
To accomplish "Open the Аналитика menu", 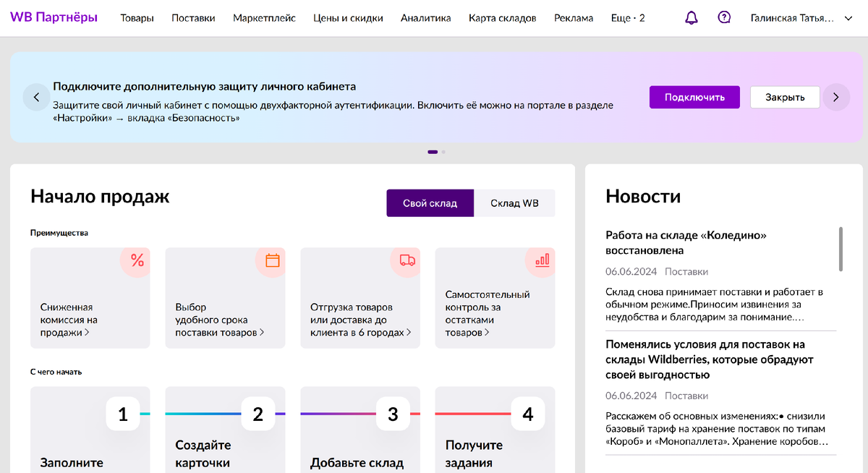I will point(426,18).
